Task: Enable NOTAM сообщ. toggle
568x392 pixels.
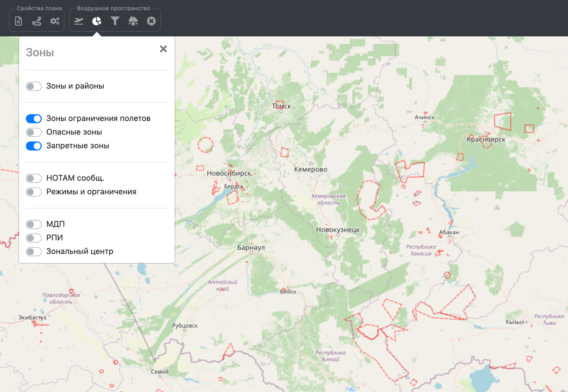Action: [34, 178]
